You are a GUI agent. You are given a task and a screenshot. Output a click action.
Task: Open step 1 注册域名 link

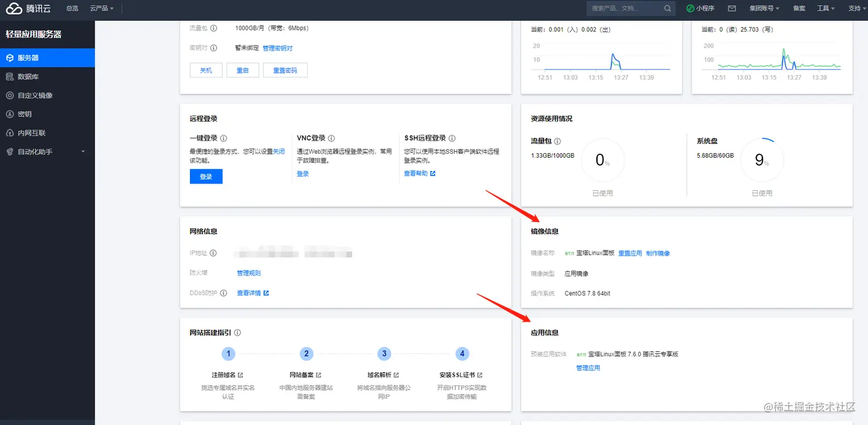[x=227, y=375]
